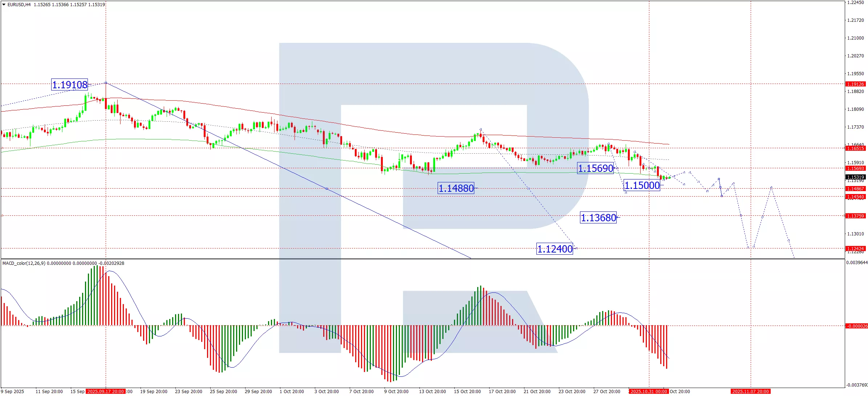Select the 1.14880 price label box

(x=456, y=188)
